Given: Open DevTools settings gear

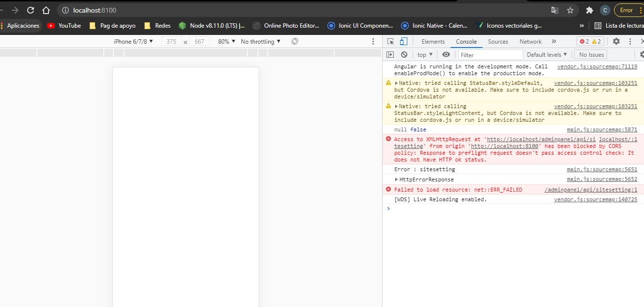Looking at the screenshot, I should pos(616,42).
